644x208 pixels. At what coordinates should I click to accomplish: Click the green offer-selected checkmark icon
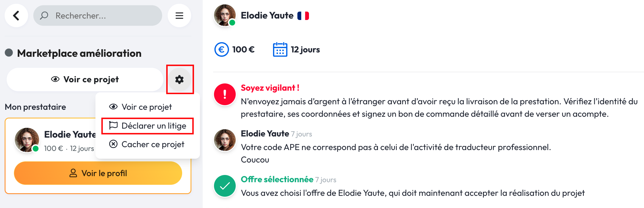tap(225, 186)
